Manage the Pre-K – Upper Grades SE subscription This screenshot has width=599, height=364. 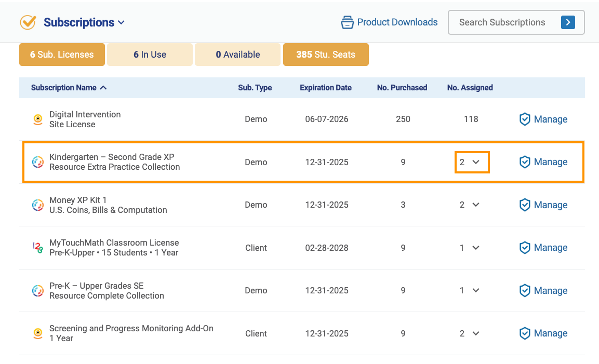(x=543, y=291)
